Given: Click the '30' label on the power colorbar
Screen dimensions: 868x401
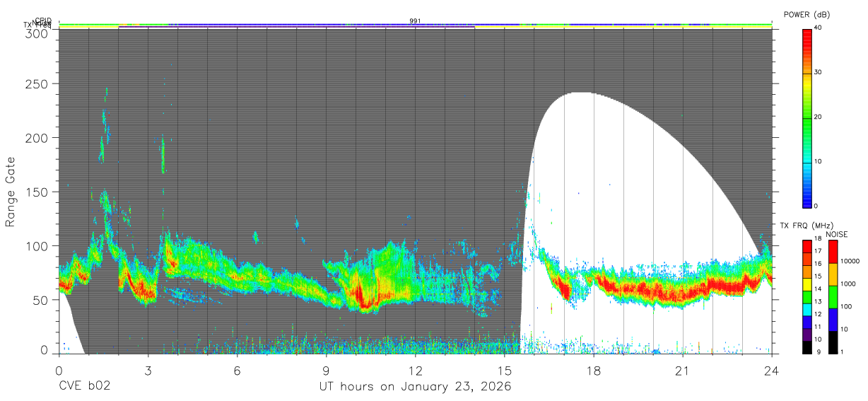Looking at the screenshot, I should pos(818,72).
